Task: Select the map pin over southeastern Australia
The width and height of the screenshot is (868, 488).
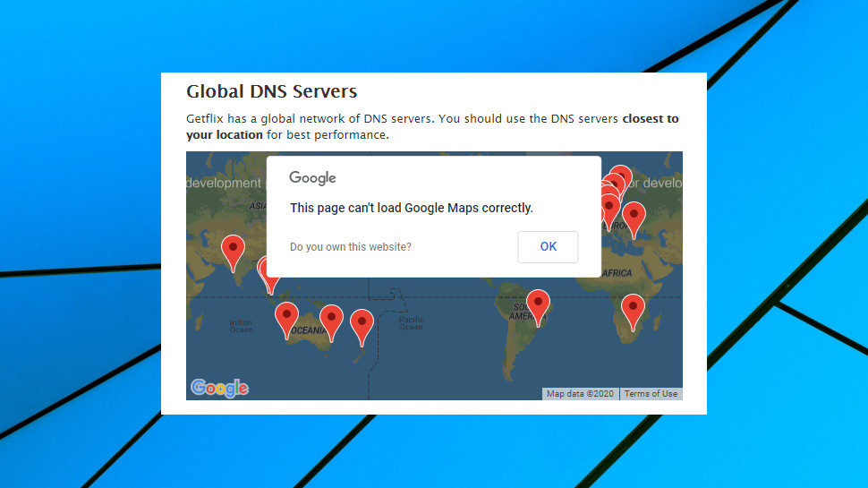Action: coord(332,323)
